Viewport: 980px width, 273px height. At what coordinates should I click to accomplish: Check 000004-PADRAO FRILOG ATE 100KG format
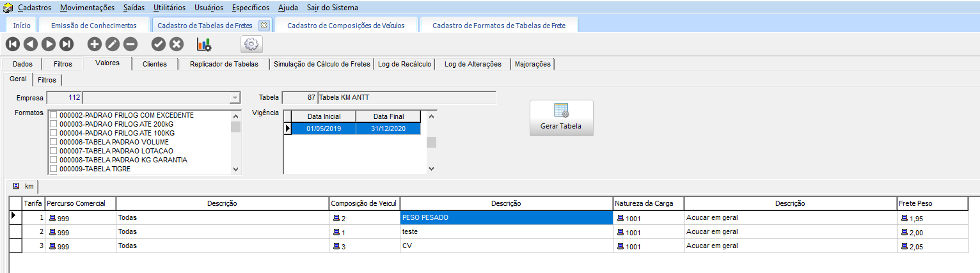click(x=54, y=133)
